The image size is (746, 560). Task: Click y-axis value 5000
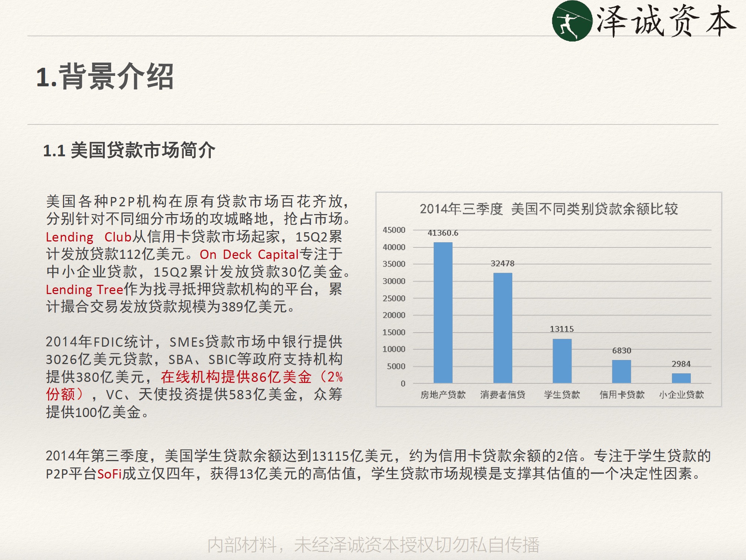click(396, 366)
